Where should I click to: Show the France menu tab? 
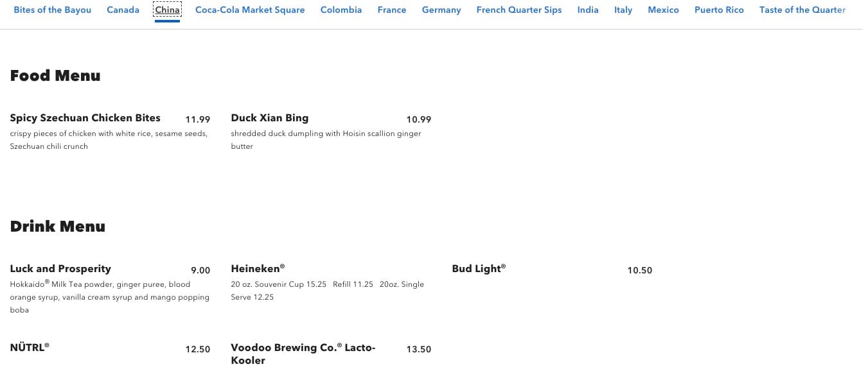(392, 10)
